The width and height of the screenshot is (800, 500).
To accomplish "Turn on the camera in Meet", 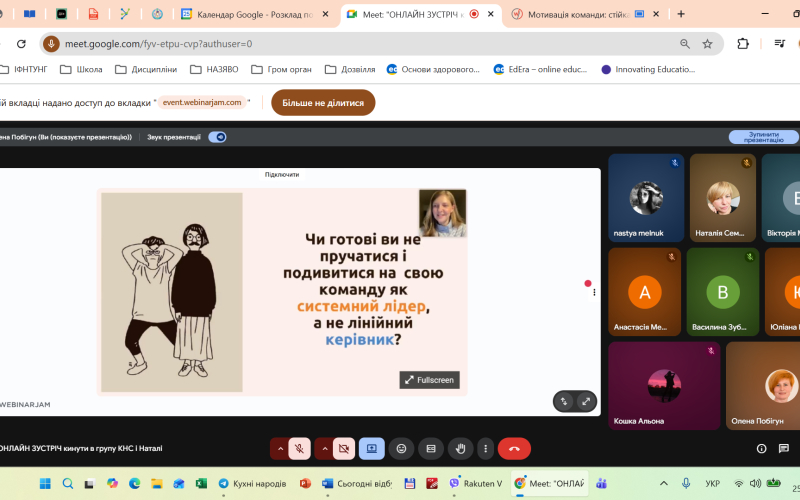I will click(x=344, y=449).
